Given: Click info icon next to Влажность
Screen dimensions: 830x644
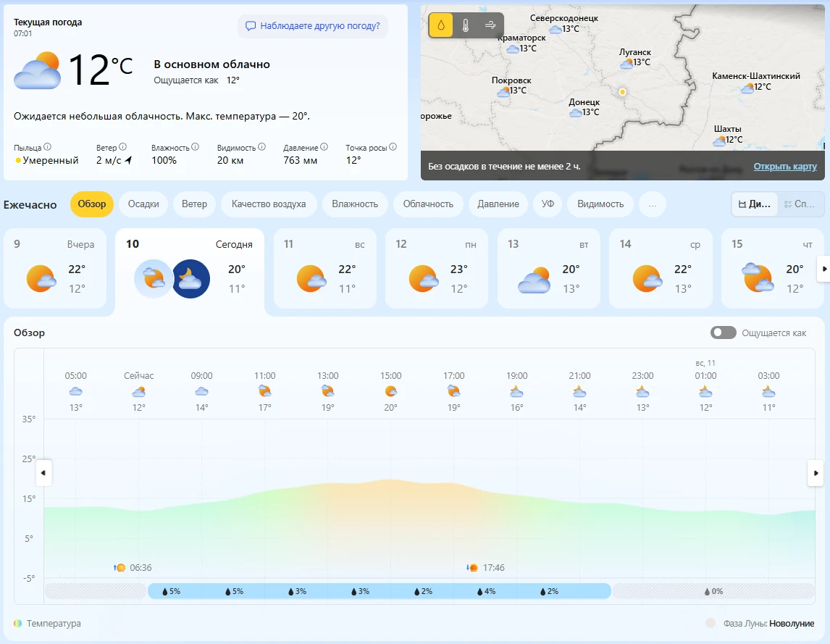Looking at the screenshot, I should [x=196, y=147].
